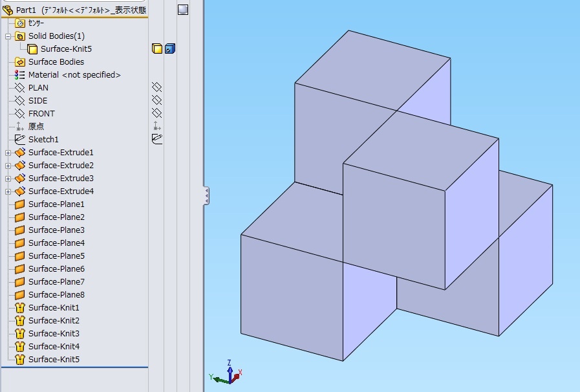Click the Surface-Extrude3 feature icon
Image resolution: width=580 pixels, height=392 pixels.
pos(20,179)
